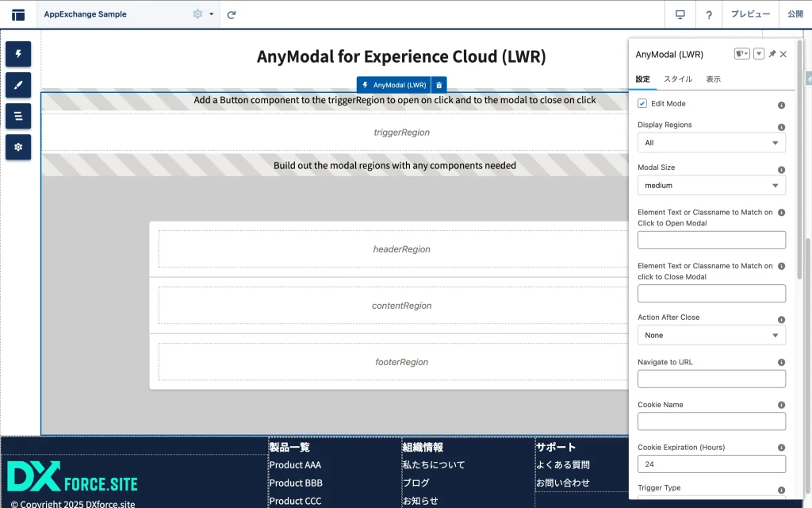Click the Cookie Name input field
This screenshot has height=508, width=812.
point(711,421)
